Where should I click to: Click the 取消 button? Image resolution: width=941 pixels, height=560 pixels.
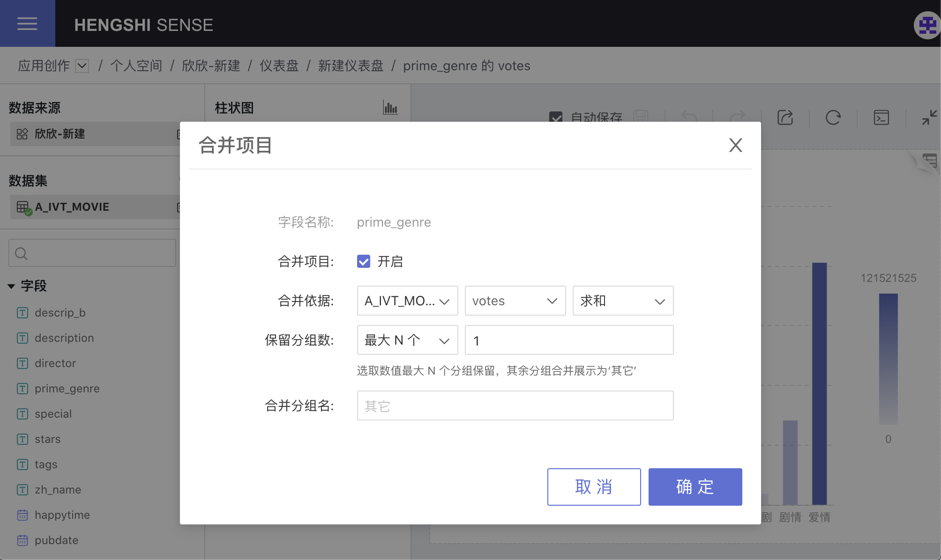[x=594, y=487]
